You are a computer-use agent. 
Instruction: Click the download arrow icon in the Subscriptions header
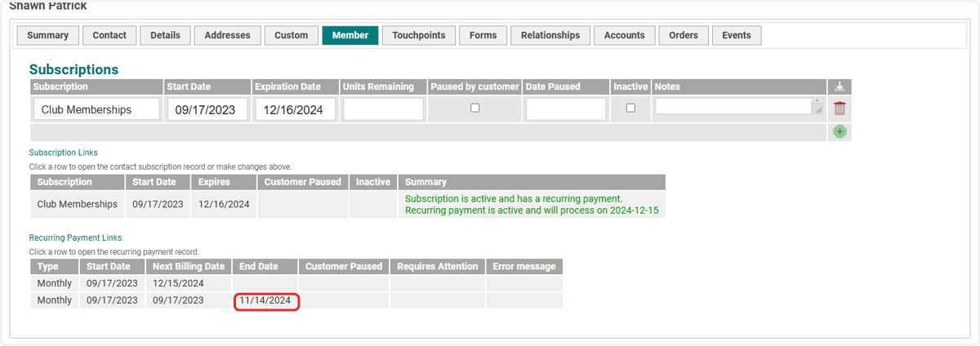[x=840, y=86]
